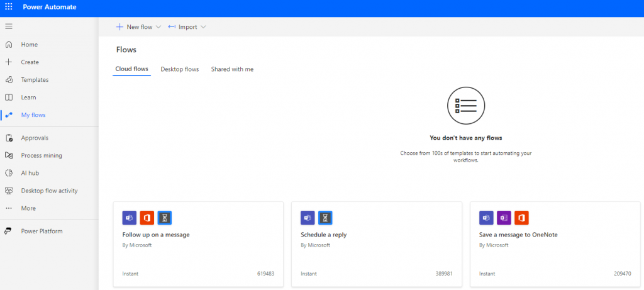
Task: Click 'By Microsoft' on Follow up card
Action: pos(136,245)
